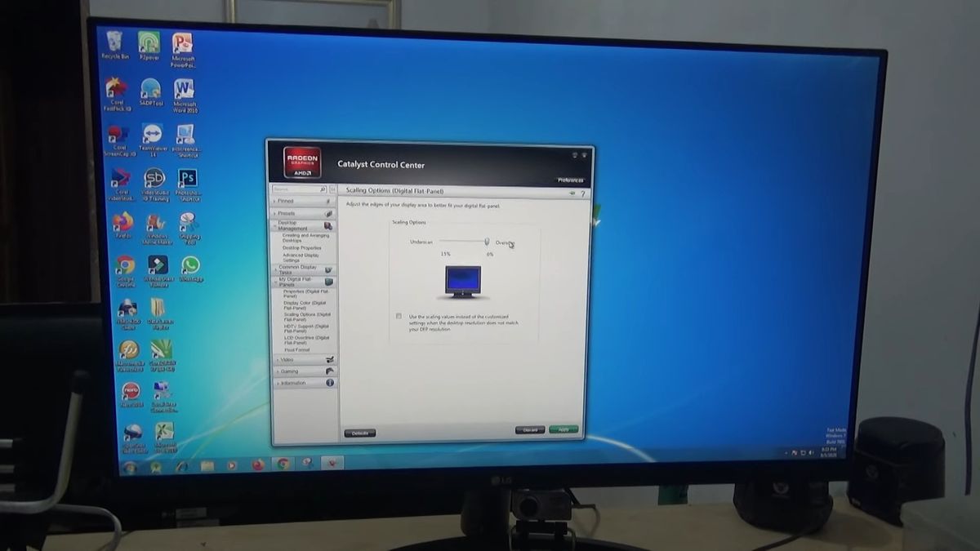Click the Information category info icon
The width and height of the screenshot is (980, 551).
coord(330,383)
